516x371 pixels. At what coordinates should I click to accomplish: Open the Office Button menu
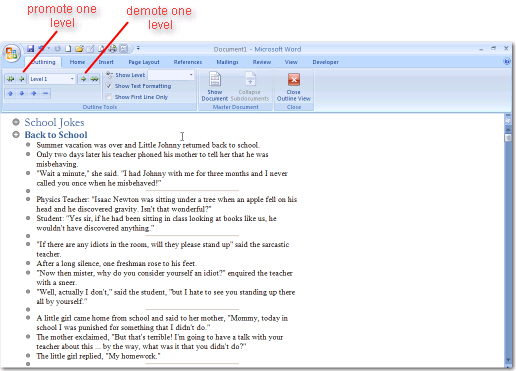click(12, 53)
